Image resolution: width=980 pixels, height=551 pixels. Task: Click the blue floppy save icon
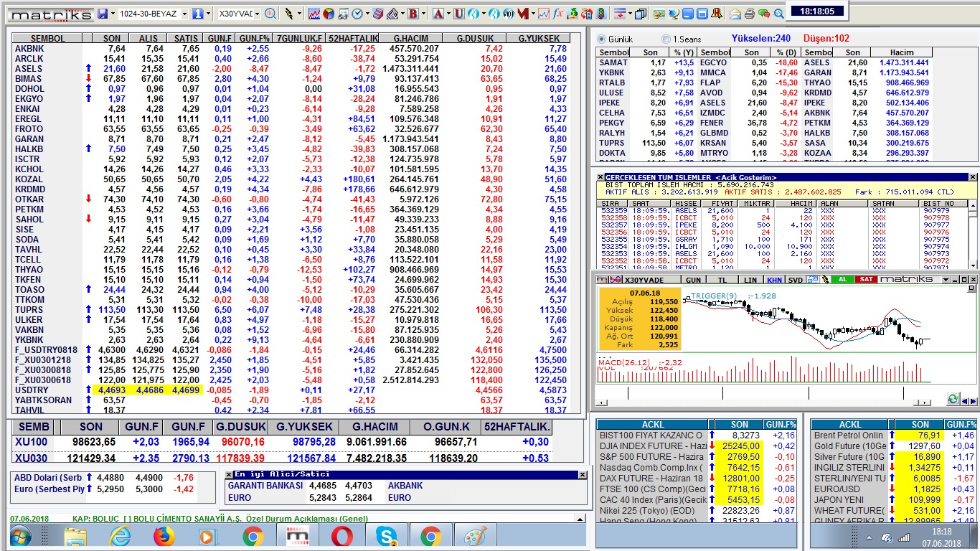coord(103,14)
